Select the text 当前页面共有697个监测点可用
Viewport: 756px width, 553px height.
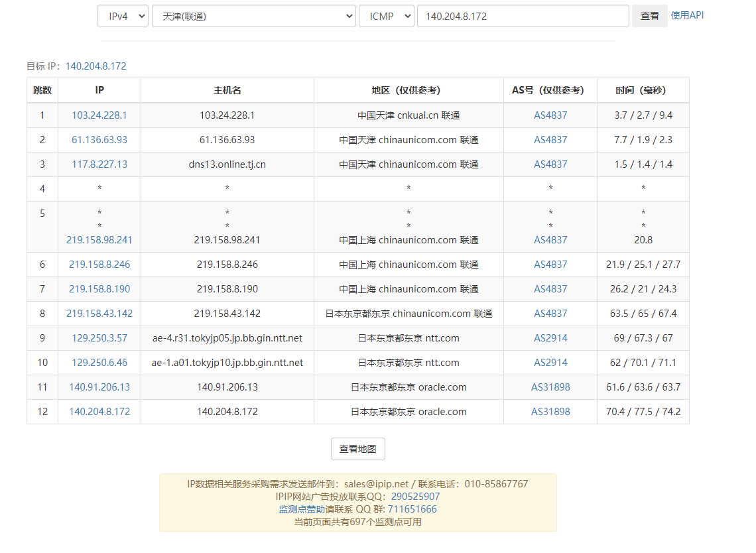point(357,522)
